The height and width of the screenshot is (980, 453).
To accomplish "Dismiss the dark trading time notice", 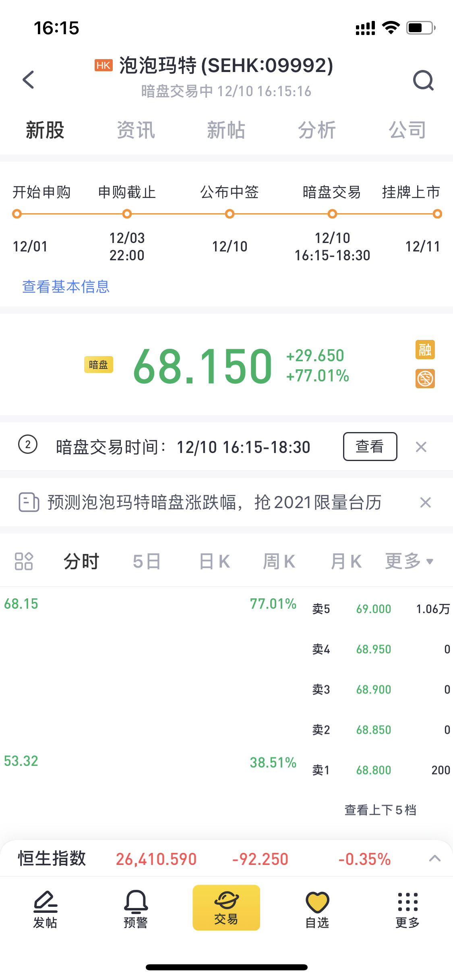I will point(421,447).
